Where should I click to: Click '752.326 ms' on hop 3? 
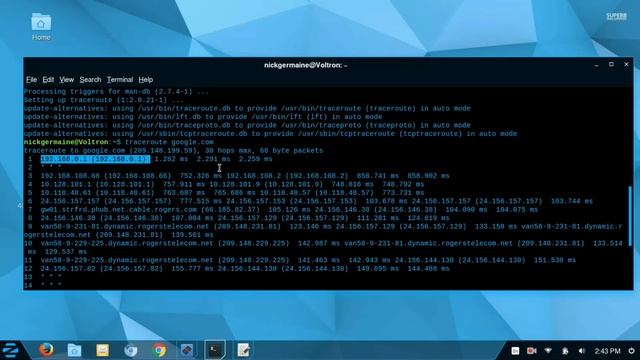click(x=201, y=176)
